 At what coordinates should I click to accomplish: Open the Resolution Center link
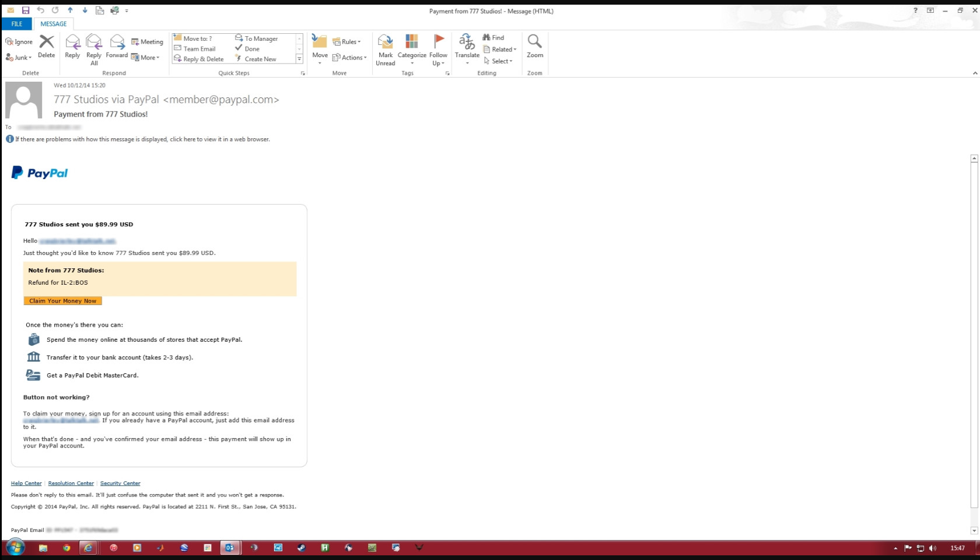(x=71, y=484)
